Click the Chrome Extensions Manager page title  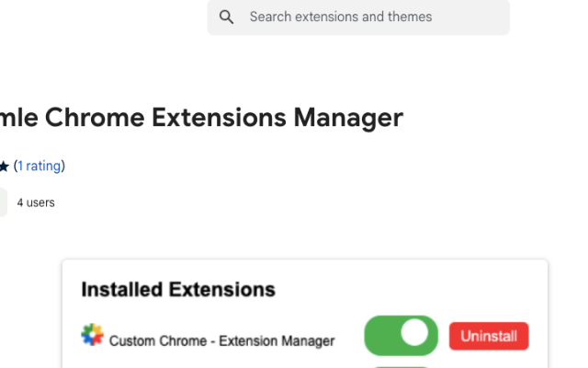[x=202, y=118]
